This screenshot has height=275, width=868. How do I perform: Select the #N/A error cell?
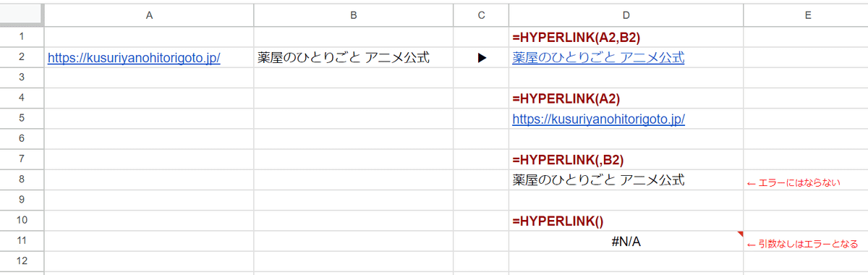coord(626,241)
